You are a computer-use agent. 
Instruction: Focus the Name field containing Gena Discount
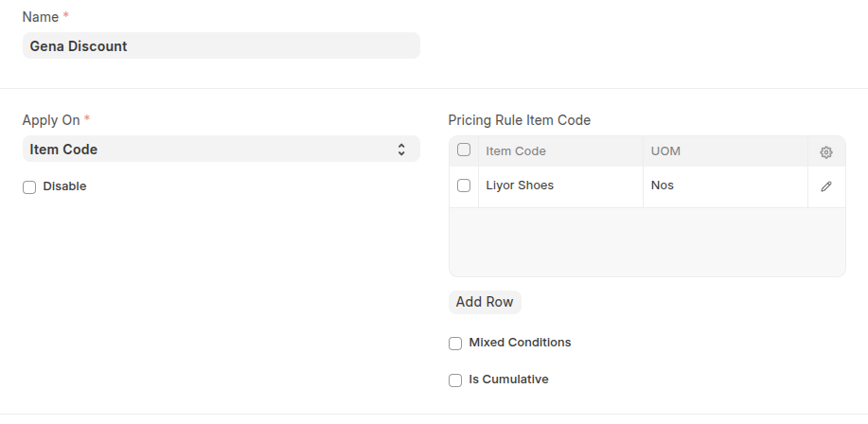[220, 45]
